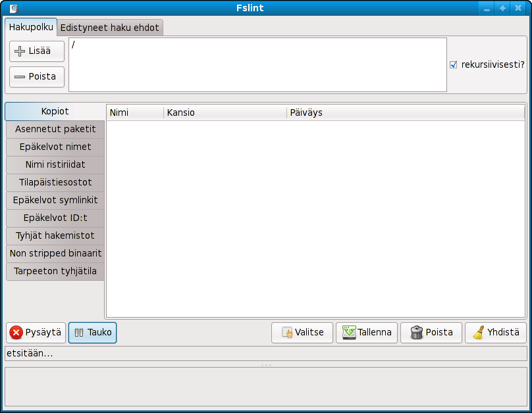Click the red stop icon on Pysäytä
The width and height of the screenshot is (532, 413).
[x=16, y=332]
